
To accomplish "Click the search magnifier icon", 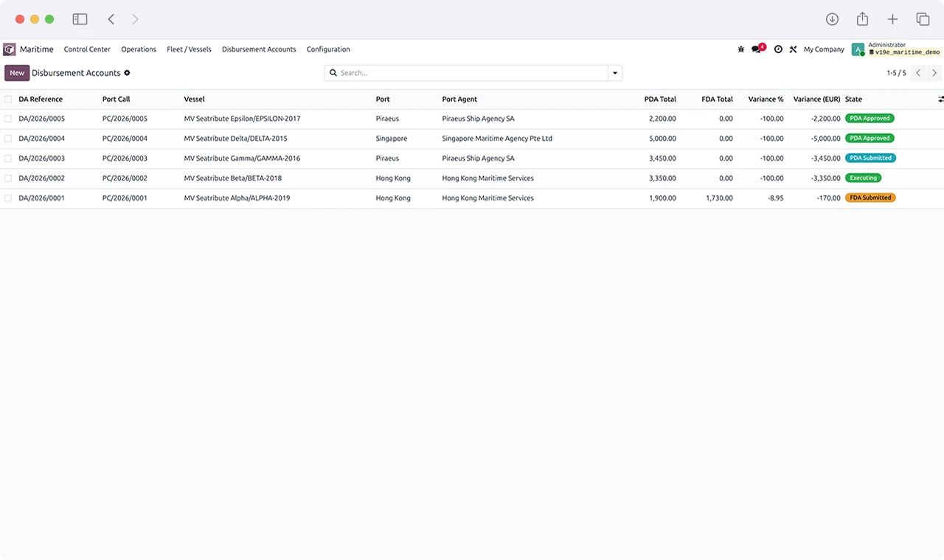I will pyautogui.click(x=333, y=73).
